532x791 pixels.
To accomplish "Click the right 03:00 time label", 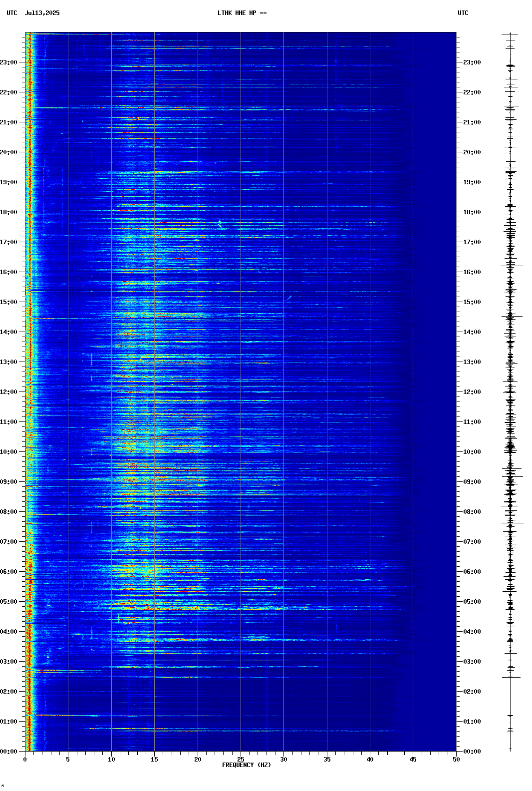I will pos(472,662).
